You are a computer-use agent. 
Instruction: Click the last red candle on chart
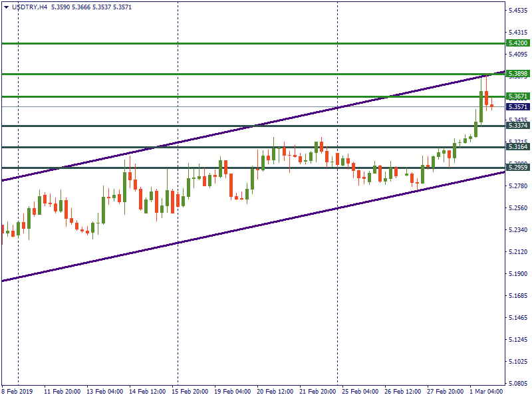[492, 105]
